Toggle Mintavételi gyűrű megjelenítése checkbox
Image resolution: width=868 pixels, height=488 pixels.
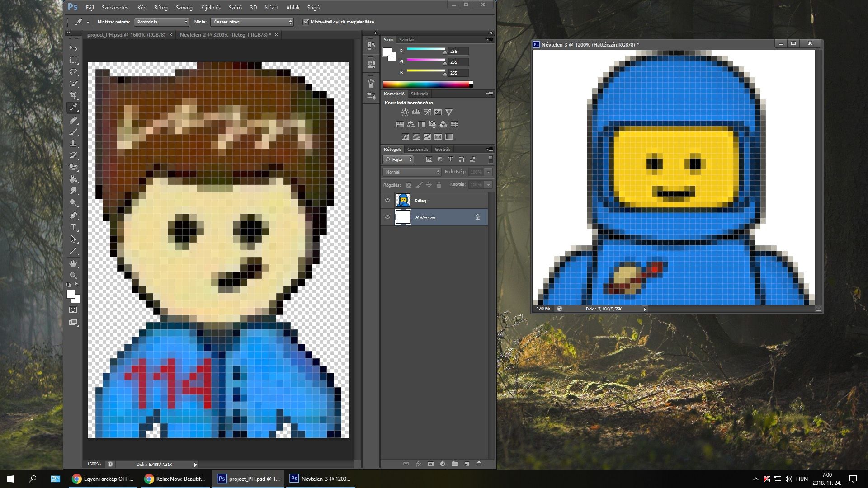[x=306, y=22]
